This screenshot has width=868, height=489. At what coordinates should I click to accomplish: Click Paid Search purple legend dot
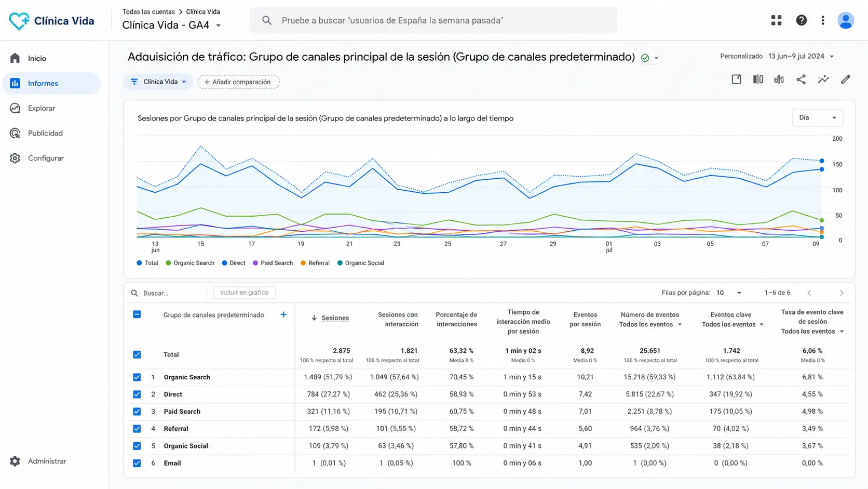tap(255, 263)
